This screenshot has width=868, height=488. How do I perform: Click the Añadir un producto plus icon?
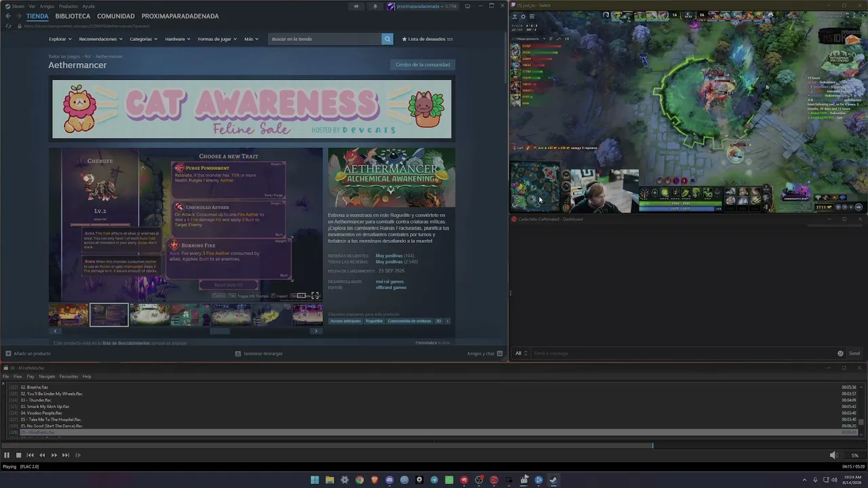tap(8, 353)
